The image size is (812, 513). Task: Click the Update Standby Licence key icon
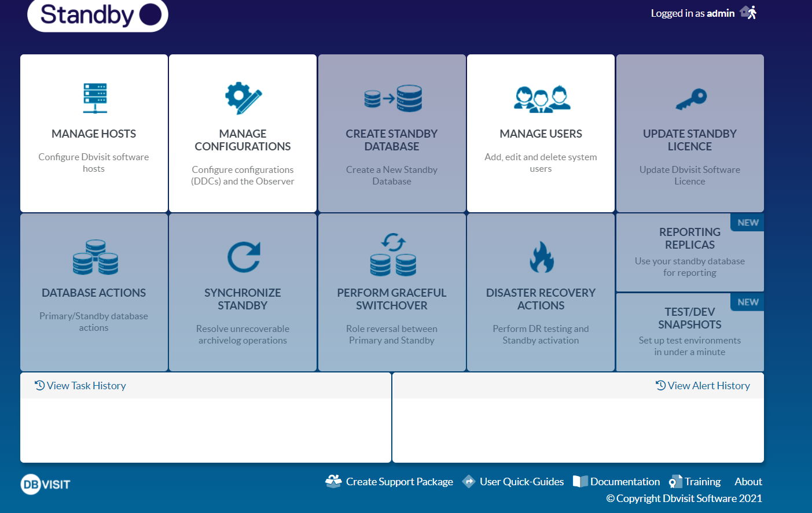[691, 99]
